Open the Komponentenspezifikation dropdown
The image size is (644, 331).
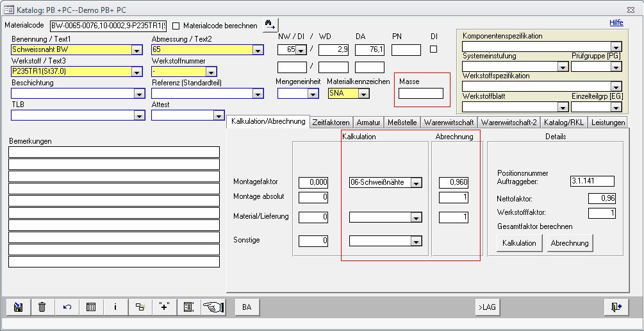click(x=616, y=47)
